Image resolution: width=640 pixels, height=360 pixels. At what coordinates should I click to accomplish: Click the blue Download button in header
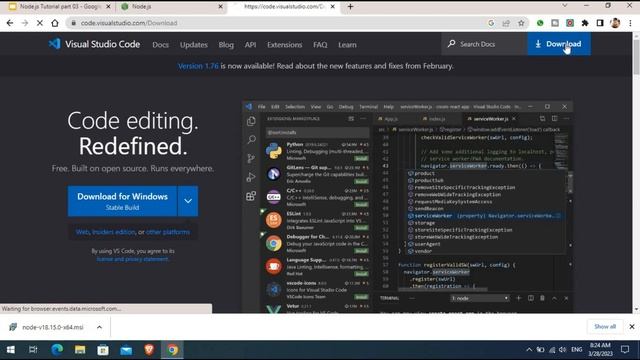click(559, 44)
